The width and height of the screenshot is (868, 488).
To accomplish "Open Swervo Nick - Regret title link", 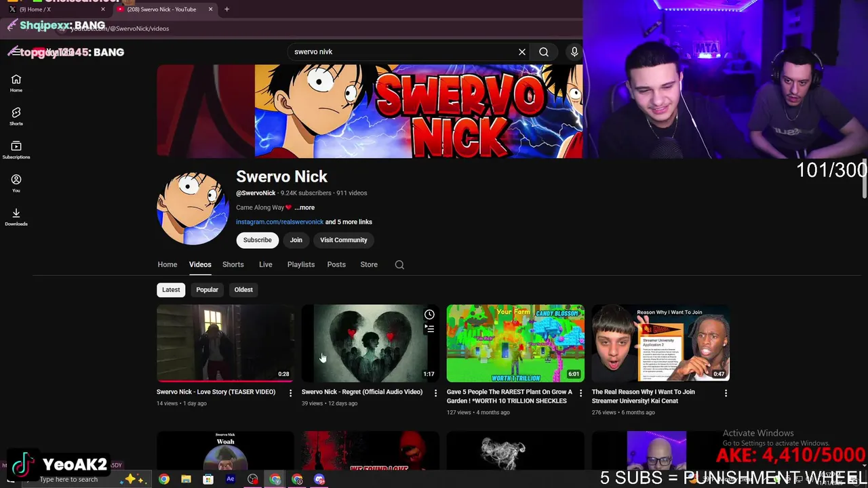I will tap(362, 392).
